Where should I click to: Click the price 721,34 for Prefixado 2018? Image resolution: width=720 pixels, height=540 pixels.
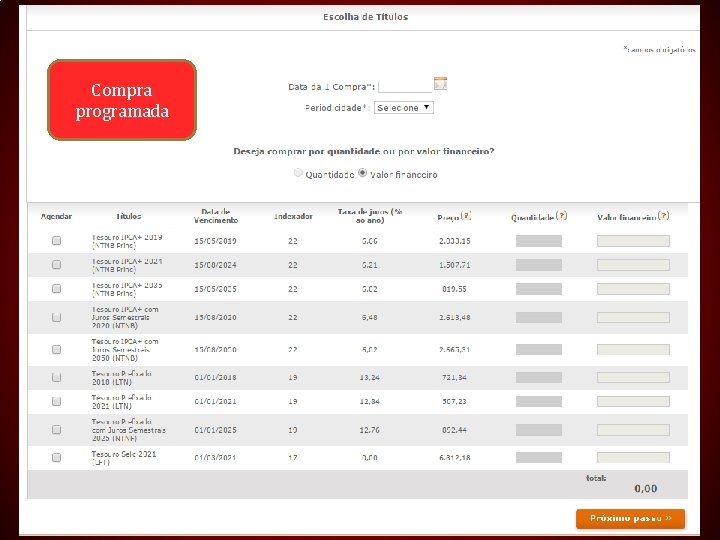click(x=455, y=377)
